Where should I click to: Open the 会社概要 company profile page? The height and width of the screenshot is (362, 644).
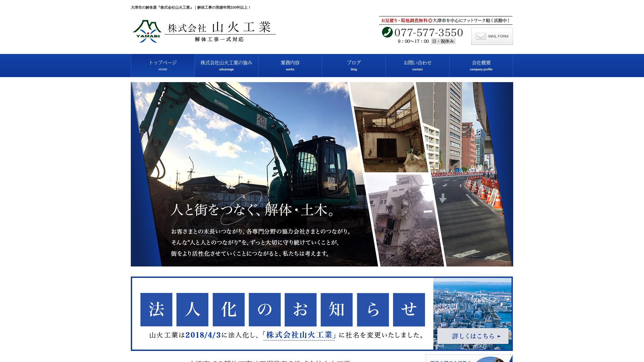pos(481,65)
